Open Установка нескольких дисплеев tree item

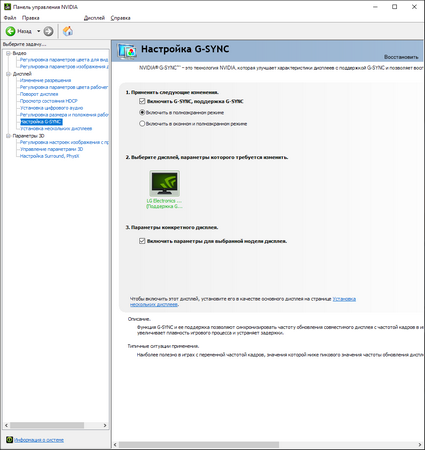point(56,129)
